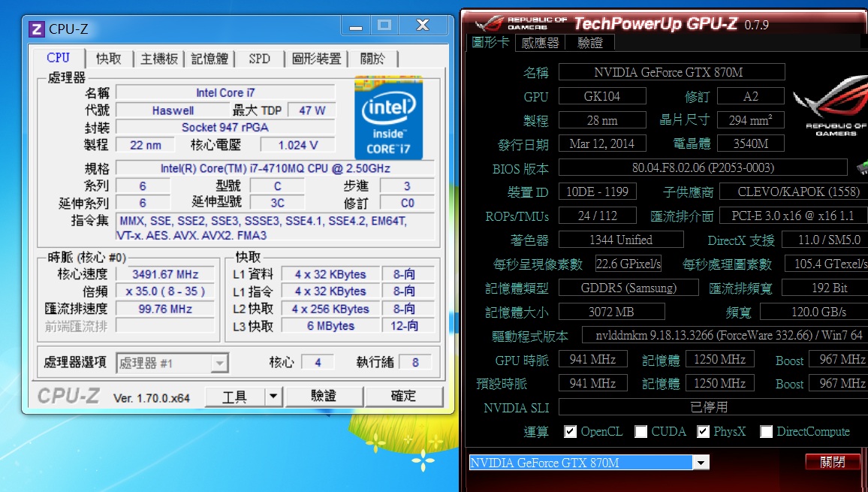Click the instruction set list starting with MMX
The width and height of the screenshot is (868, 492).
(x=275, y=228)
